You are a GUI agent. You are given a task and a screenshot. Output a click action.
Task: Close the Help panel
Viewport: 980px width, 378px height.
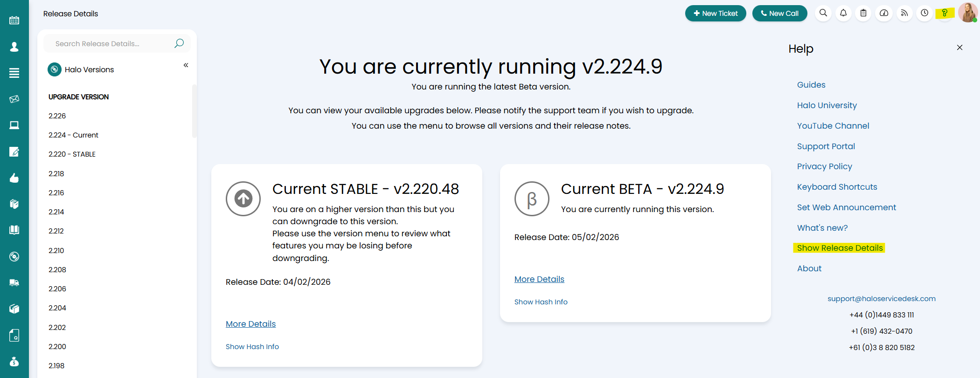959,48
